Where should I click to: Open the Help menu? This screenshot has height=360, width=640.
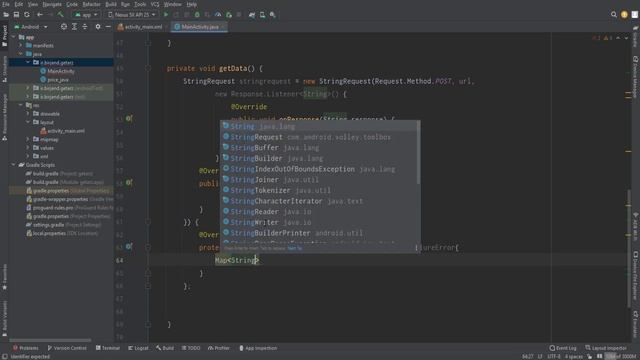pyautogui.click(x=191, y=4)
